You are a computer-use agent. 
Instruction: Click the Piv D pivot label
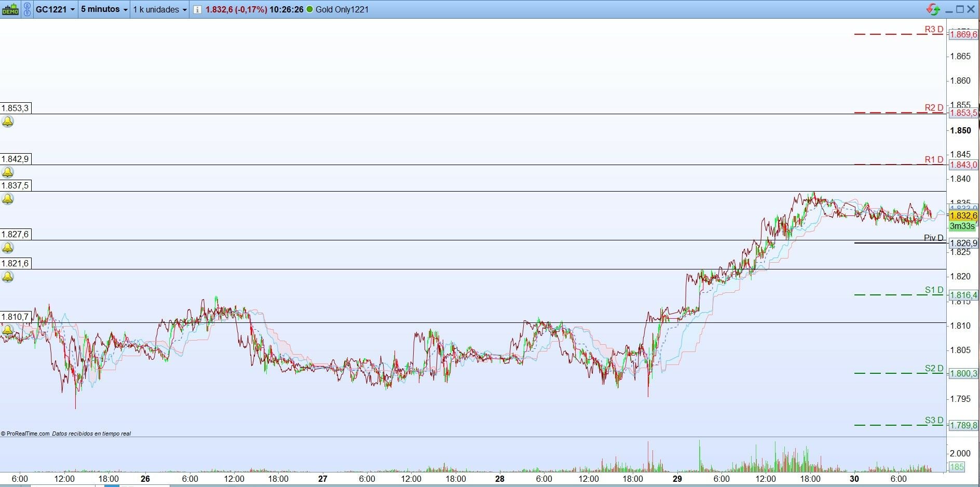(x=934, y=238)
